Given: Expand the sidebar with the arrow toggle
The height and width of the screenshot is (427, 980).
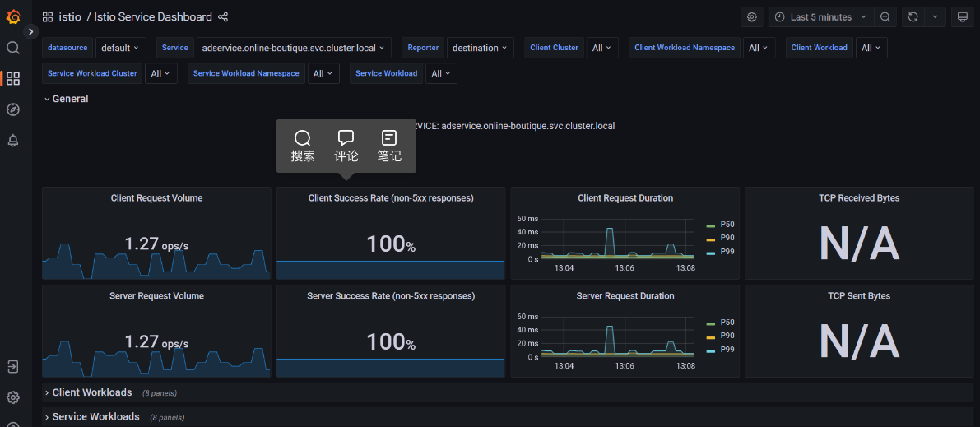Looking at the screenshot, I should (31, 31).
